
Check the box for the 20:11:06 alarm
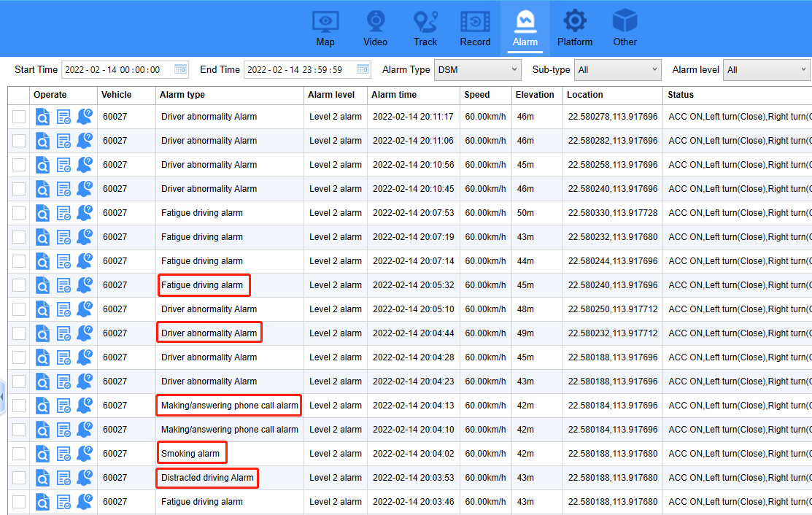[19, 141]
